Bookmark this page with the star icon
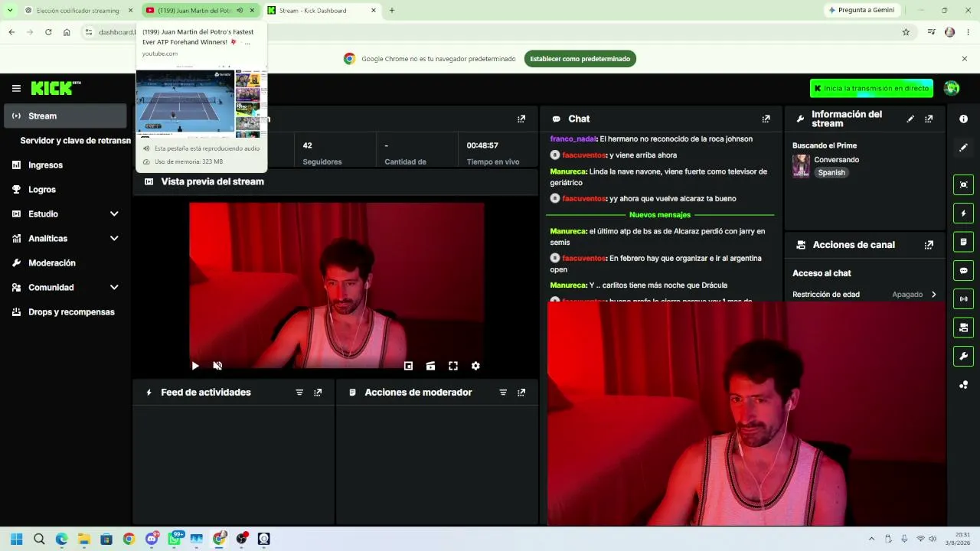 tap(906, 32)
